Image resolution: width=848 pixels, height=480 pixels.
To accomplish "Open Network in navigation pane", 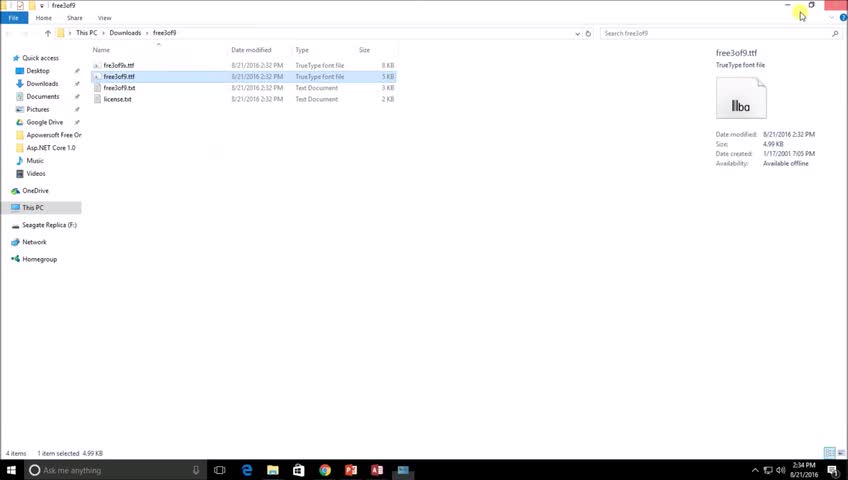I will pyautogui.click(x=34, y=242).
